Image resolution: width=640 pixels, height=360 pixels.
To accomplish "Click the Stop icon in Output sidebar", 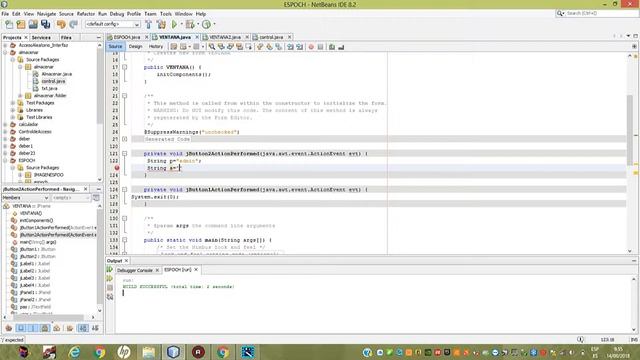I will [110, 288].
